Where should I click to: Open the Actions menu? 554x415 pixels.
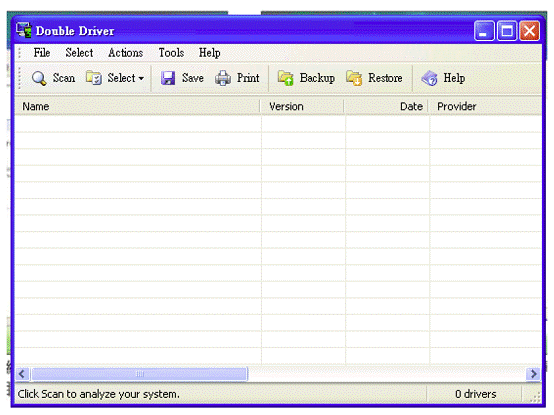tap(125, 53)
